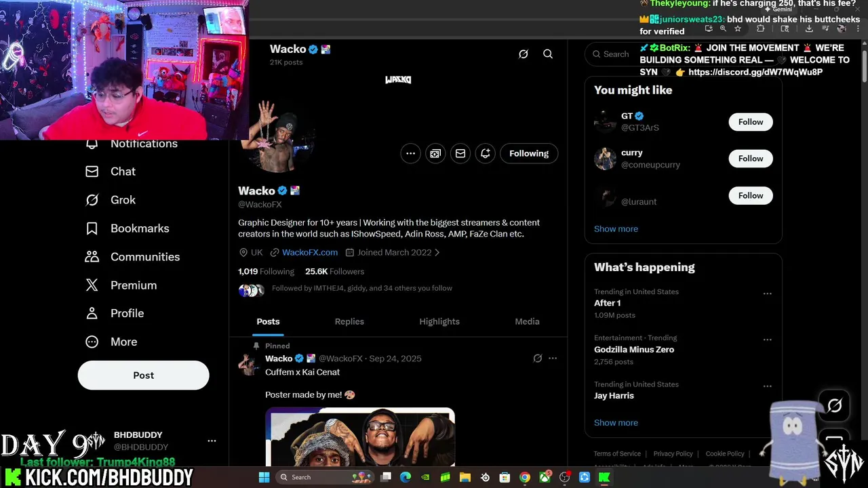Toggle post notifications bell for Wacko
868x488 pixels.
(486, 153)
